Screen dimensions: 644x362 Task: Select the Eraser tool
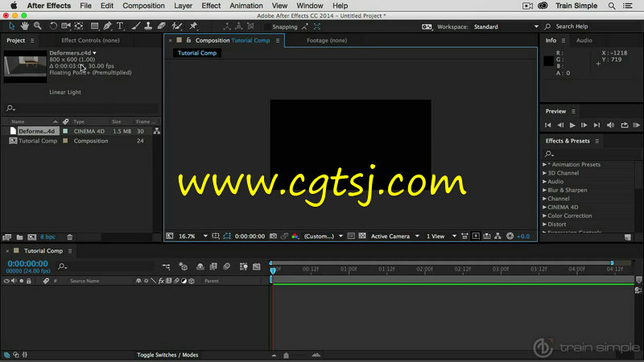click(162, 27)
